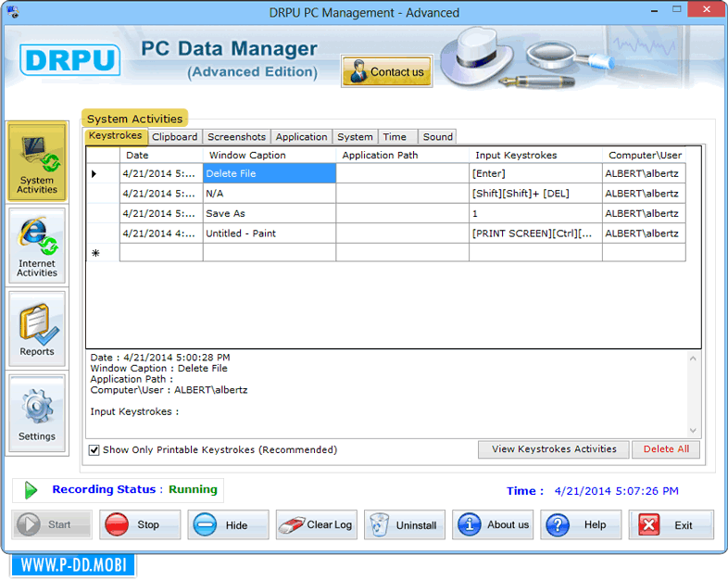The height and width of the screenshot is (580, 728).
Task: Click the Running recording status text
Action: (x=193, y=489)
